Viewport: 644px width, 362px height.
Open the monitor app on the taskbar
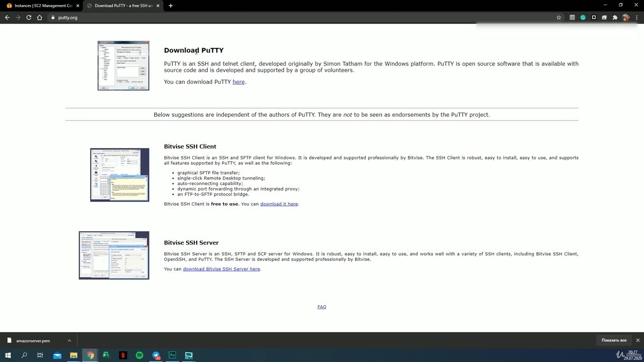(189, 355)
